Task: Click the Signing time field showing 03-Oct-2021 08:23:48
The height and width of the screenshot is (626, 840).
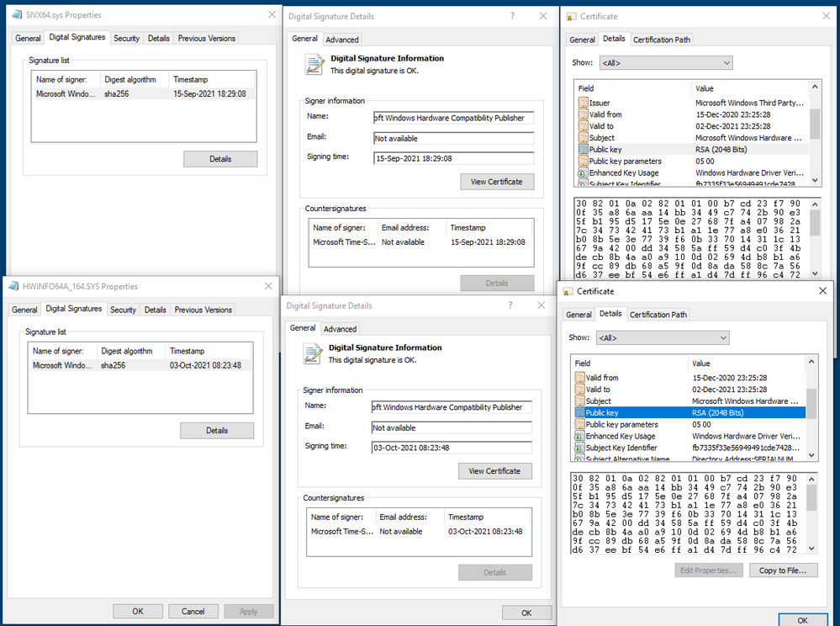Action: pyautogui.click(x=452, y=448)
